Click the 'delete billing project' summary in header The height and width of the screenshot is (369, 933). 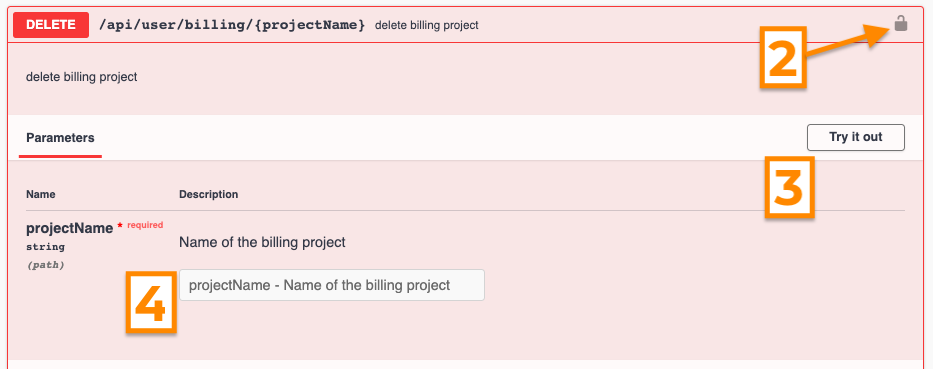coord(427,26)
